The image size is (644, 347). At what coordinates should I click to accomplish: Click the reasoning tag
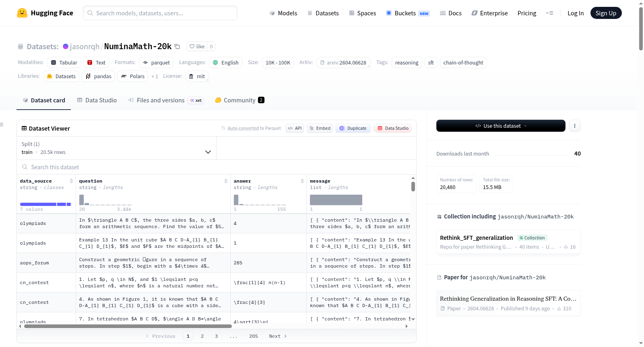[407, 62]
